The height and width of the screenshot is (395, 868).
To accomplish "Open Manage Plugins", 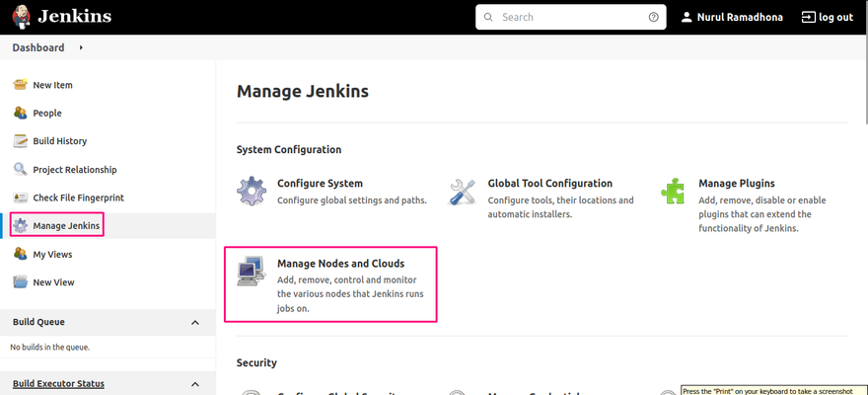I will coord(737,184).
